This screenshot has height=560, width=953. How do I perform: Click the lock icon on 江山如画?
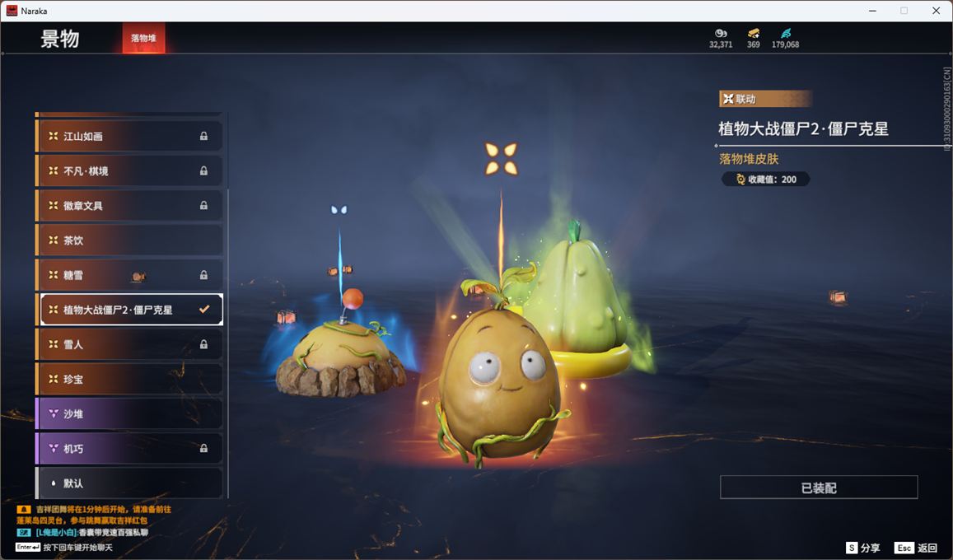pos(203,136)
